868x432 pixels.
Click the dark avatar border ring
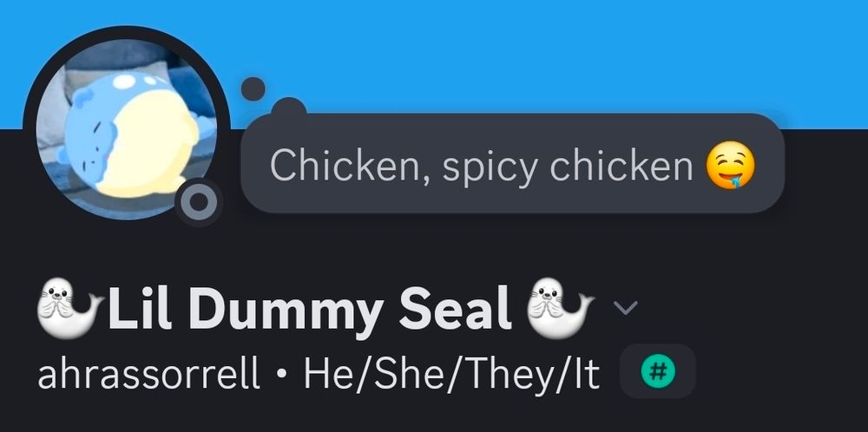coord(126,34)
